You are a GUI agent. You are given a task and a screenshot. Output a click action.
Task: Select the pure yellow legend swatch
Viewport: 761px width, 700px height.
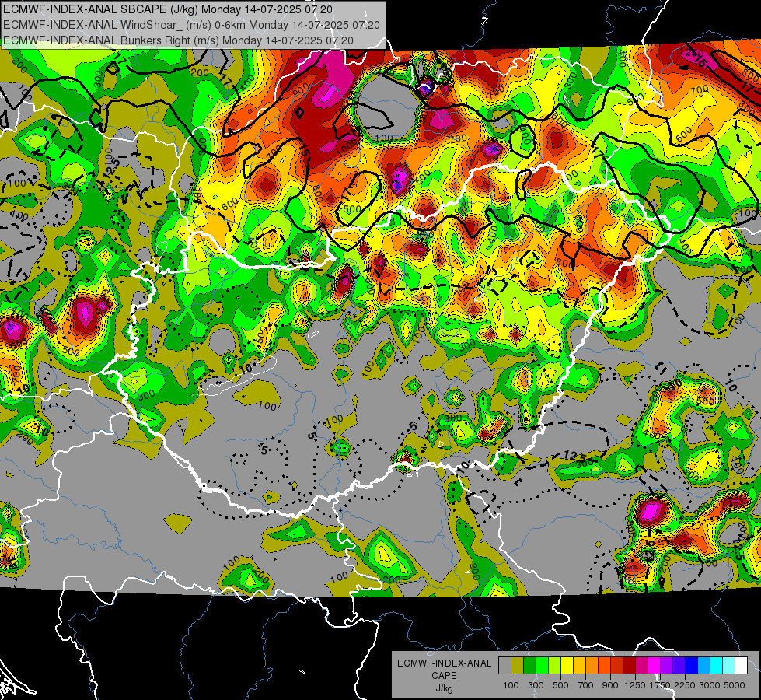(x=567, y=665)
